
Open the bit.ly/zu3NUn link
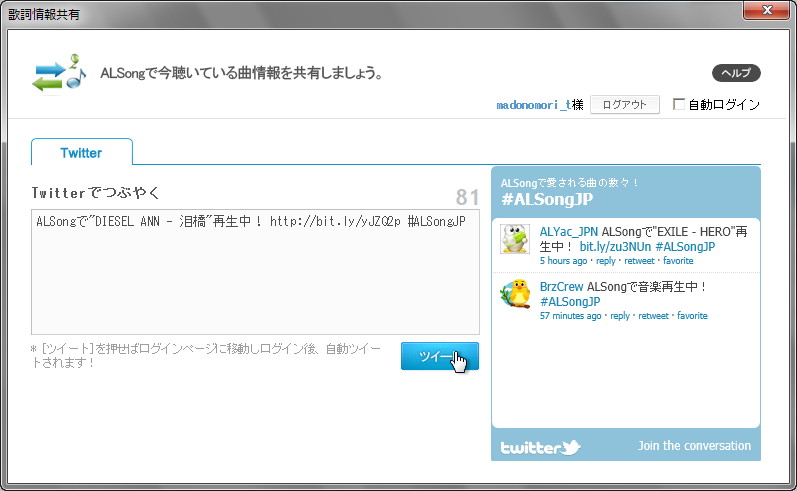click(x=615, y=247)
